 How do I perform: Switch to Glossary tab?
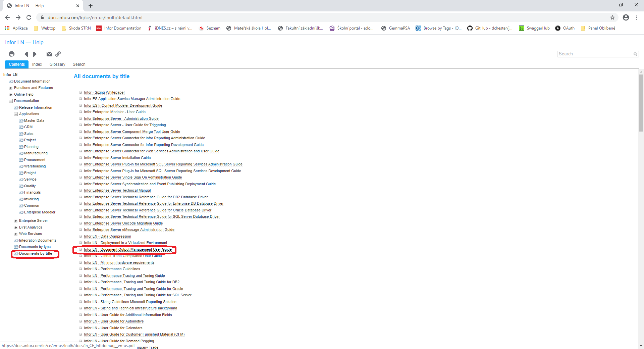tap(57, 64)
